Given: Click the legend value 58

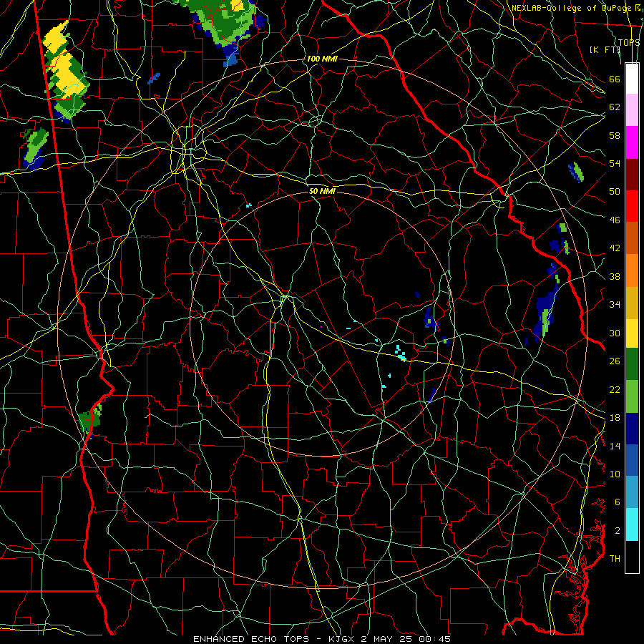Looking at the screenshot, I should 615,135.
